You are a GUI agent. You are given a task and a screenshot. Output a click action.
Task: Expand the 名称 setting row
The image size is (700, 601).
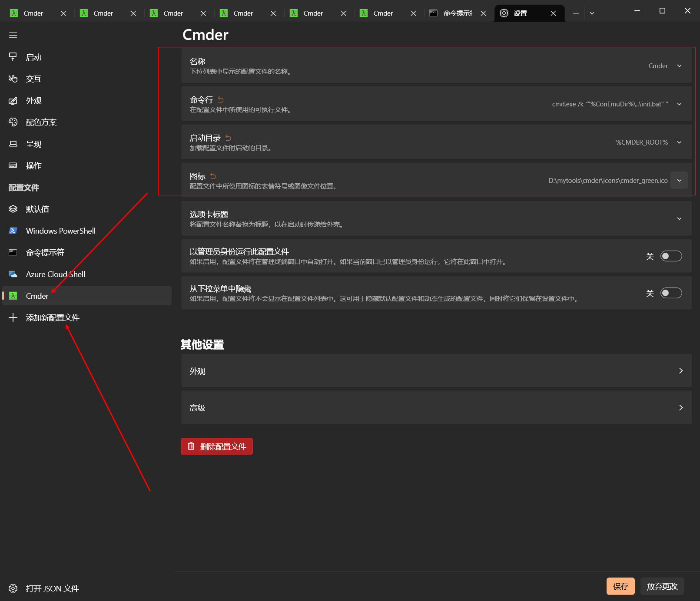tap(679, 66)
